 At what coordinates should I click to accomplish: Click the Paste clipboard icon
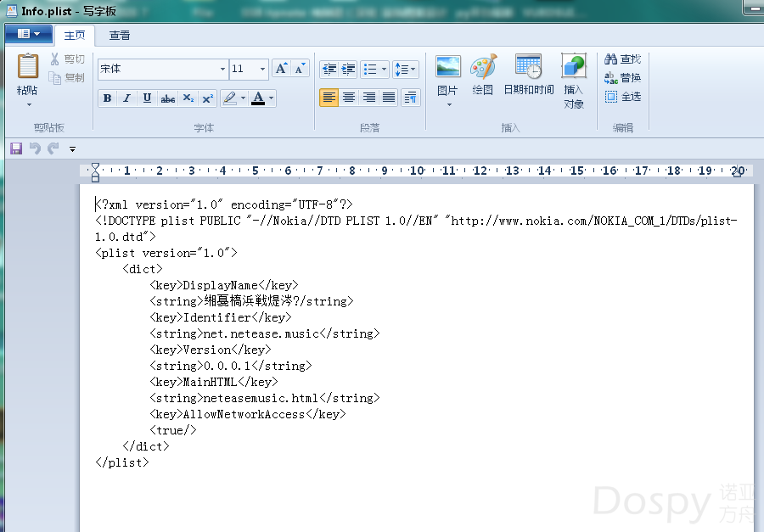(28, 66)
